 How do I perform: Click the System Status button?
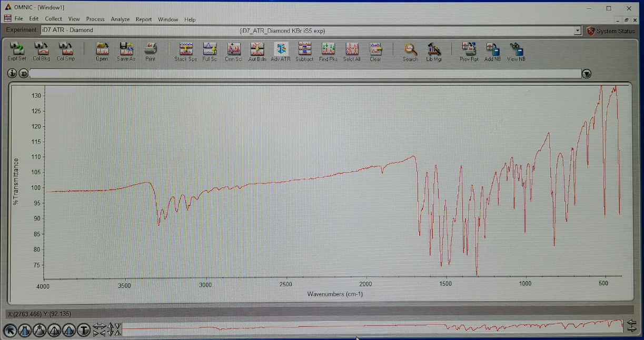click(611, 31)
